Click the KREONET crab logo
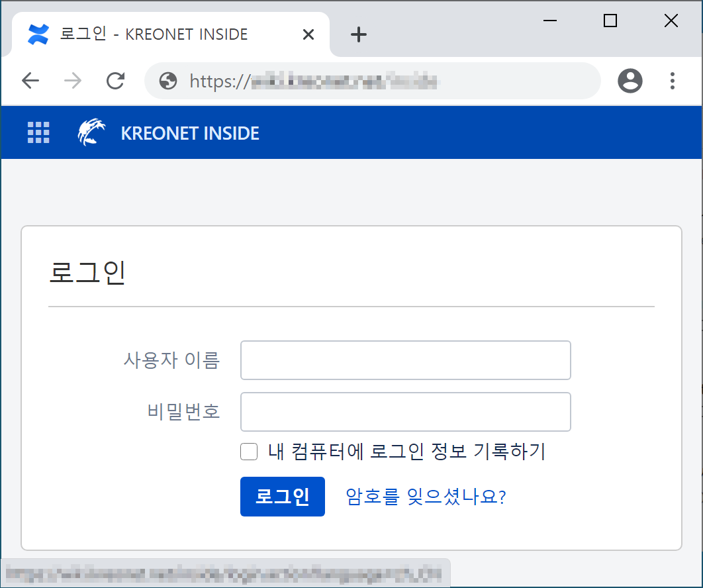Viewport: 703px width, 588px height. coord(91,132)
